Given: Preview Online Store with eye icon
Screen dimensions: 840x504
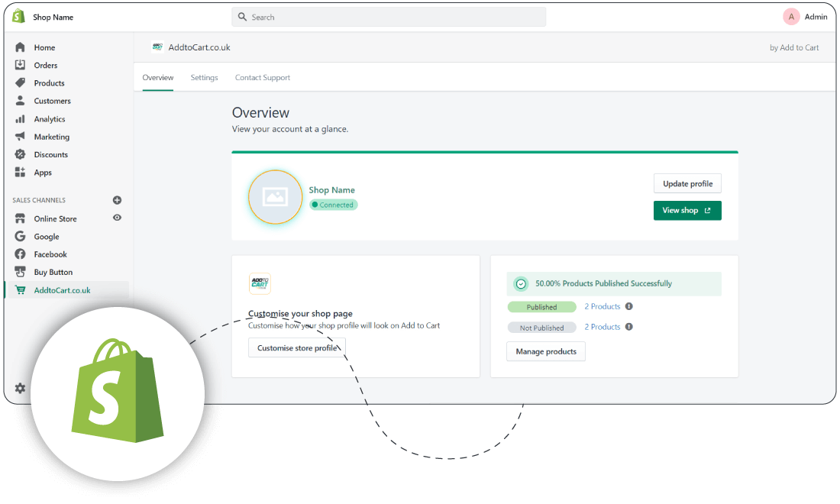Looking at the screenshot, I should (117, 218).
